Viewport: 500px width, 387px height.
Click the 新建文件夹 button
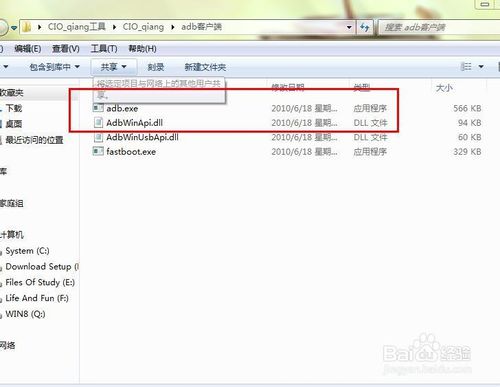[205, 67]
